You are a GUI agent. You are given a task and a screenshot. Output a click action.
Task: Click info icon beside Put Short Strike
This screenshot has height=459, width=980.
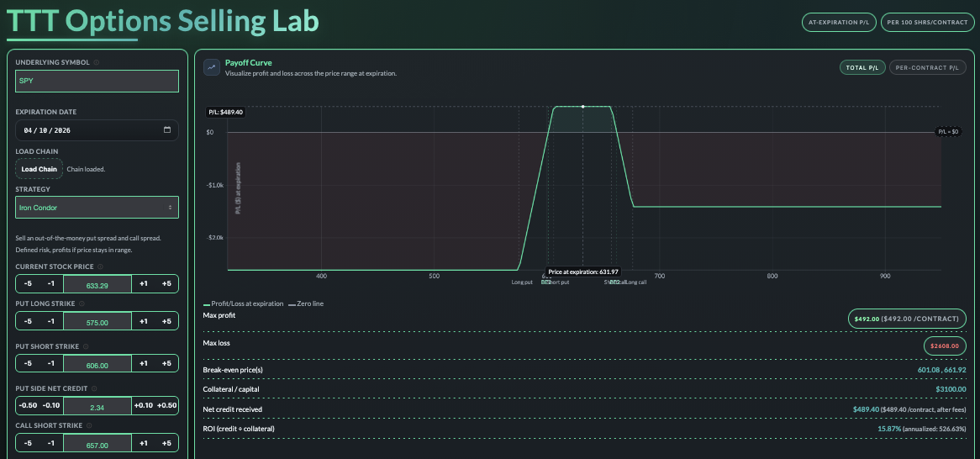pyautogui.click(x=86, y=346)
